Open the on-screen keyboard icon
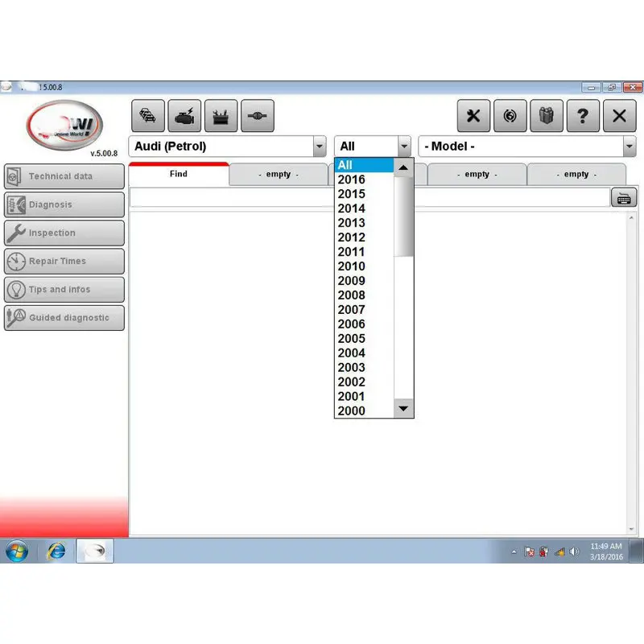This screenshot has height=644, width=644. tap(623, 198)
